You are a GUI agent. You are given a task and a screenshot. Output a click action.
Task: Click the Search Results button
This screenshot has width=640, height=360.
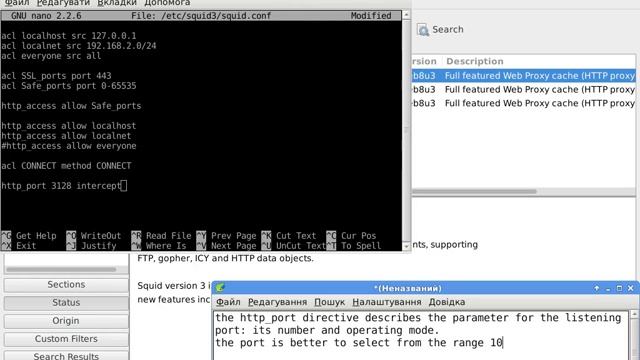pyautogui.click(x=66, y=356)
